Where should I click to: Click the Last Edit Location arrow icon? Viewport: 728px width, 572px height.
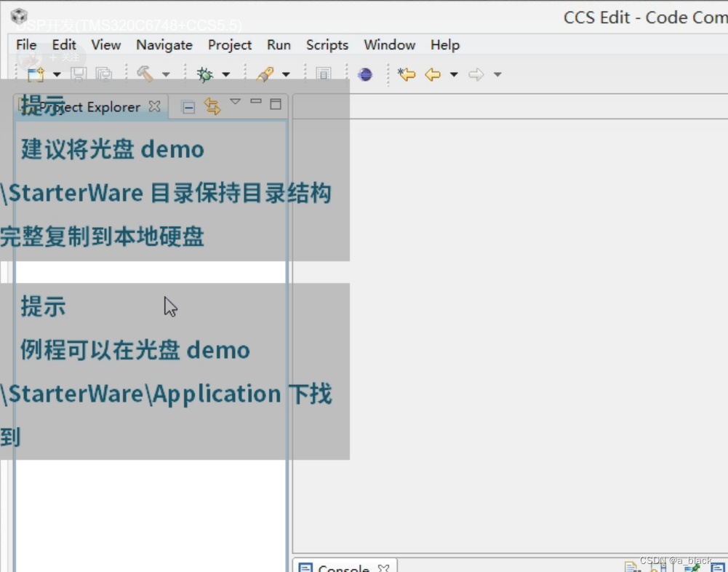point(407,74)
